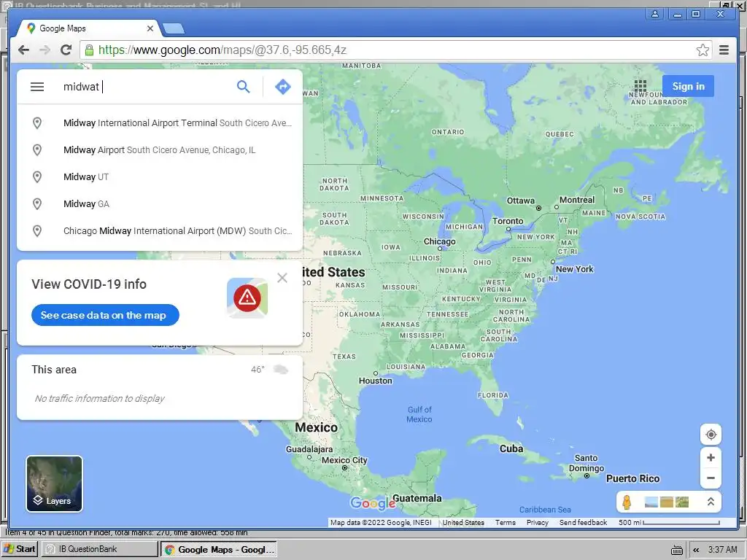This screenshot has height=560, width=747.
Task: Click See case data on the map
Action: pyautogui.click(x=105, y=315)
